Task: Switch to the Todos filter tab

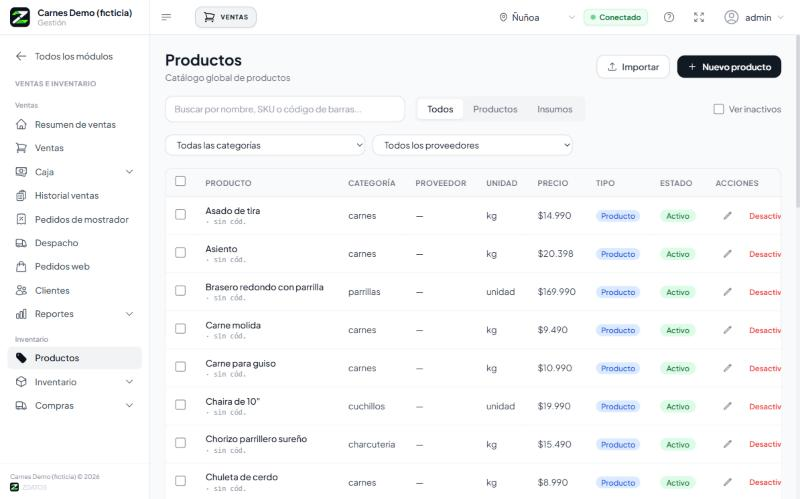Action: [x=440, y=109]
